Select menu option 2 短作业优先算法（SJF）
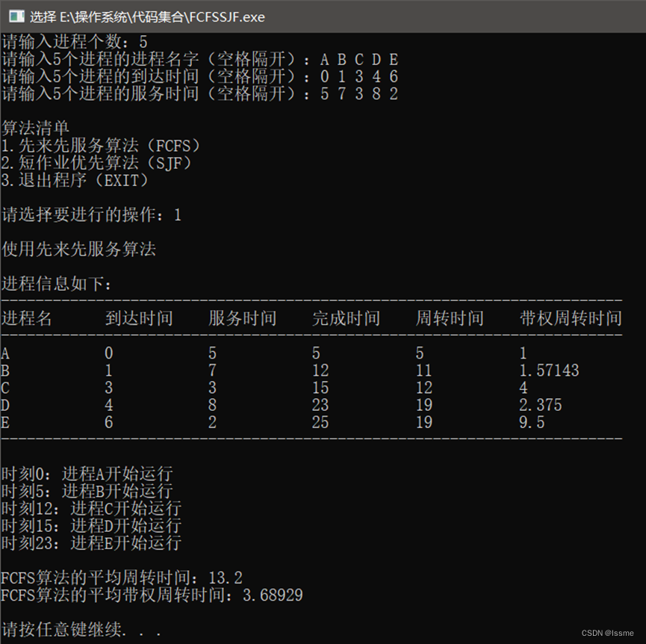This screenshot has height=644, width=646. tap(86, 164)
